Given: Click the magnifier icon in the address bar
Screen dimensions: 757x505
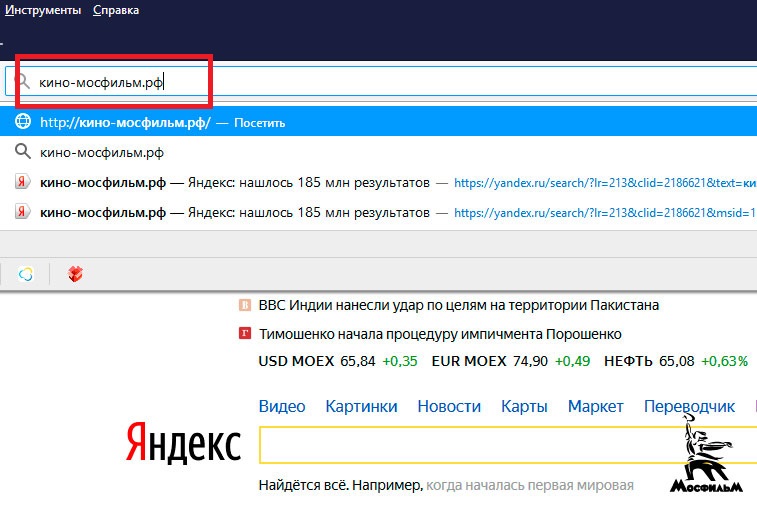Looking at the screenshot, I should click(23, 81).
